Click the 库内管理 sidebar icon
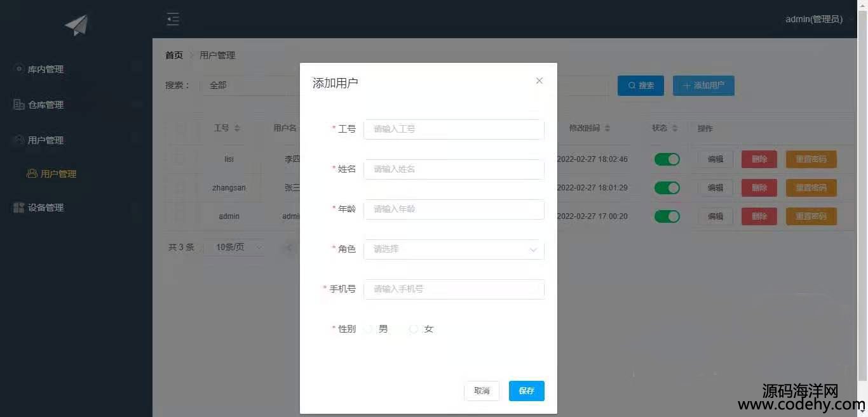 pyautogui.click(x=19, y=69)
